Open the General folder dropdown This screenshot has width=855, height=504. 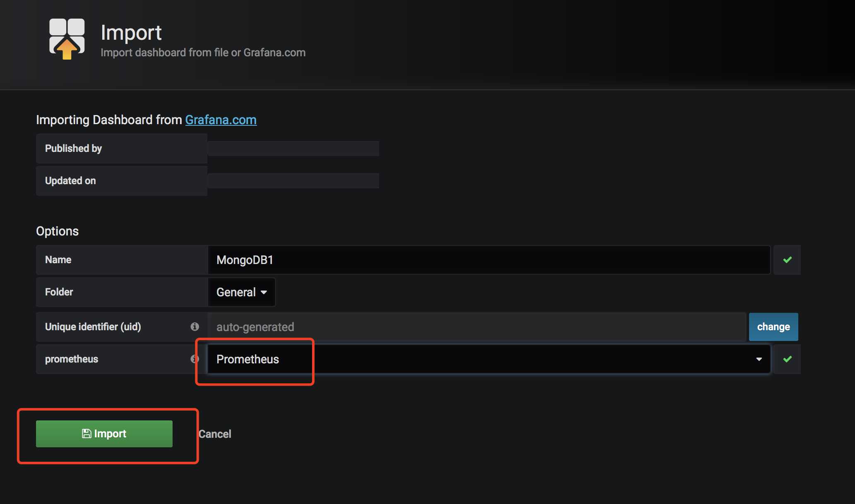coord(241,292)
